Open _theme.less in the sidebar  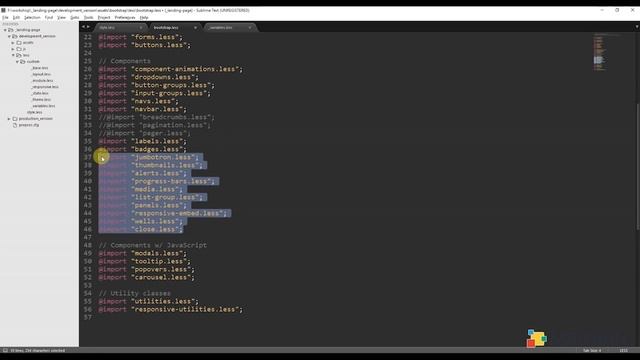tap(41, 100)
